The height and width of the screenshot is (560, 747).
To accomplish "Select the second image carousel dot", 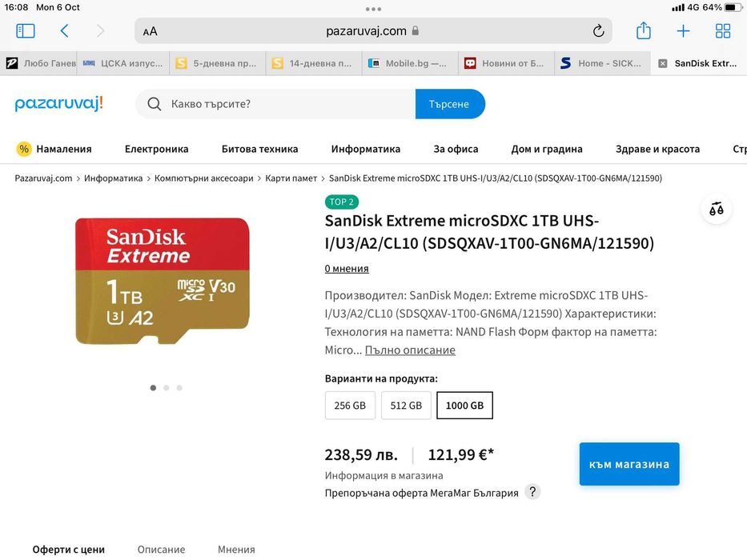I will pos(167,388).
